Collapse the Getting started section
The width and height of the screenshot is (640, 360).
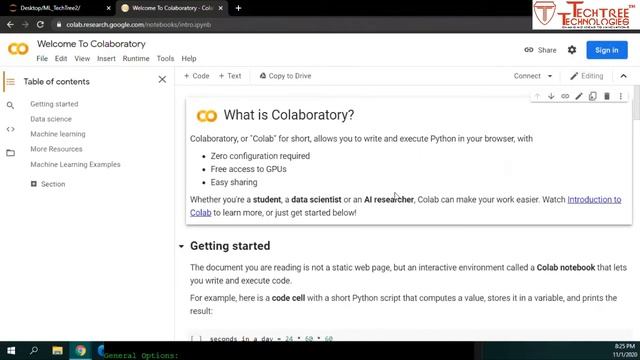click(x=181, y=246)
